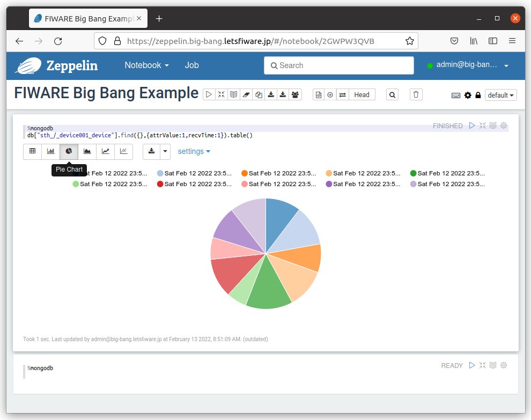531x420 pixels.
Task: Clone this note
Action: coord(259,94)
